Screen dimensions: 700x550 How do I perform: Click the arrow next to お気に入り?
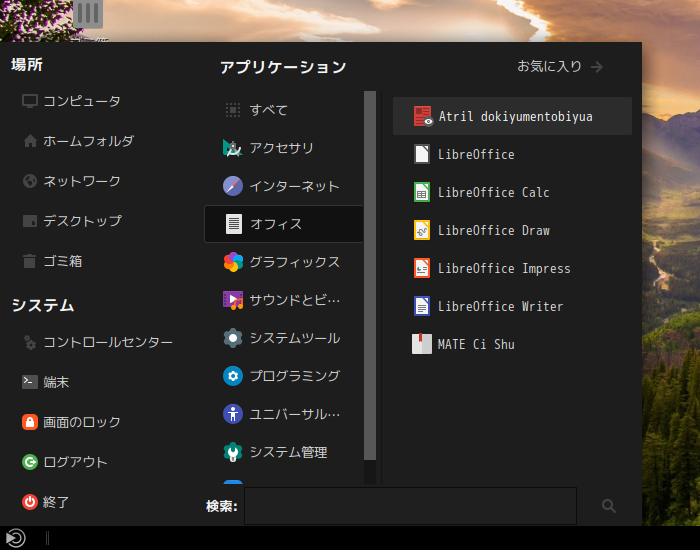click(x=597, y=67)
